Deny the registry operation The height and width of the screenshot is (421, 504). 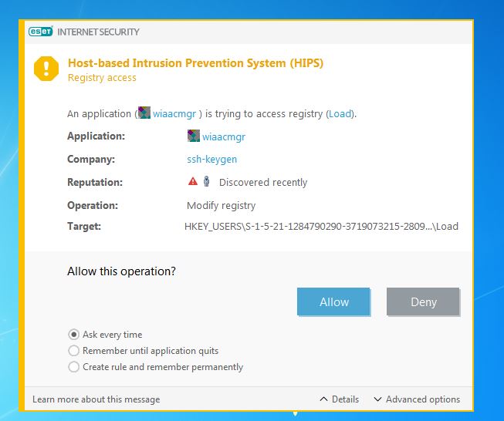click(423, 302)
